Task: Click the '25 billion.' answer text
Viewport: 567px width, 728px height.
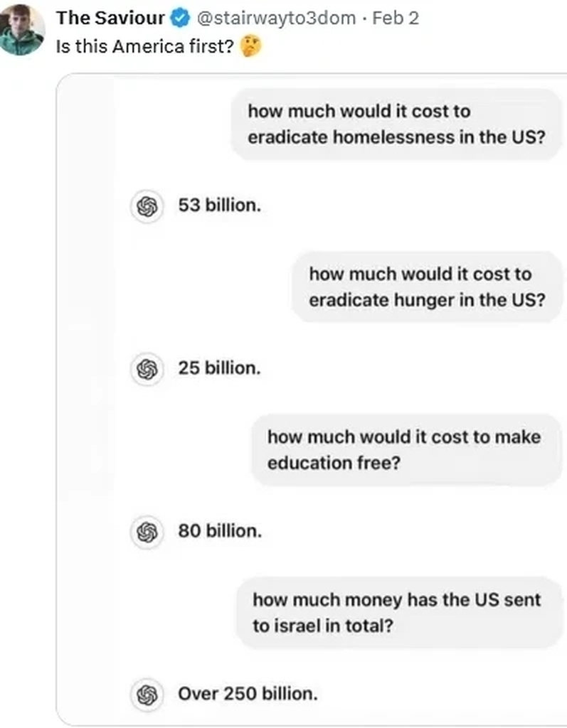Action: click(220, 369)
